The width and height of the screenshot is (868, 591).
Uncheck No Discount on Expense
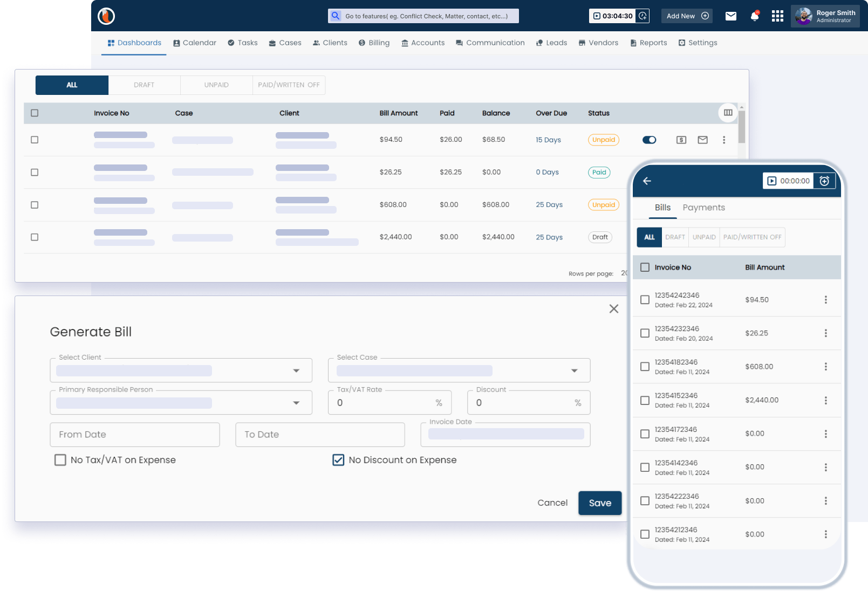tap(338, 460)
